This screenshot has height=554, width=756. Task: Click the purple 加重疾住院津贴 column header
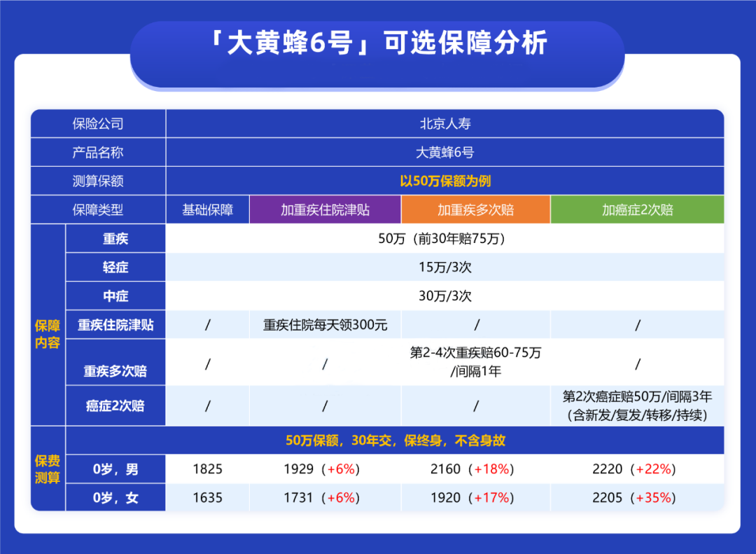[325, 209]
